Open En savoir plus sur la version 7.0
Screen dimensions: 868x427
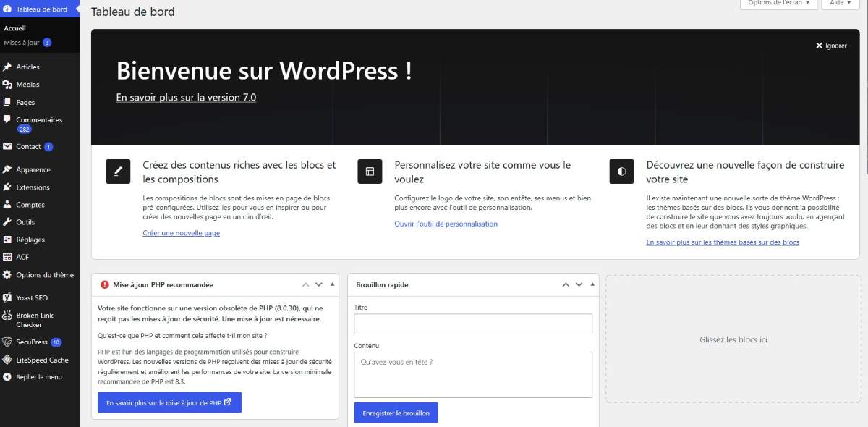pyautogui.click(x=186, y=97)
